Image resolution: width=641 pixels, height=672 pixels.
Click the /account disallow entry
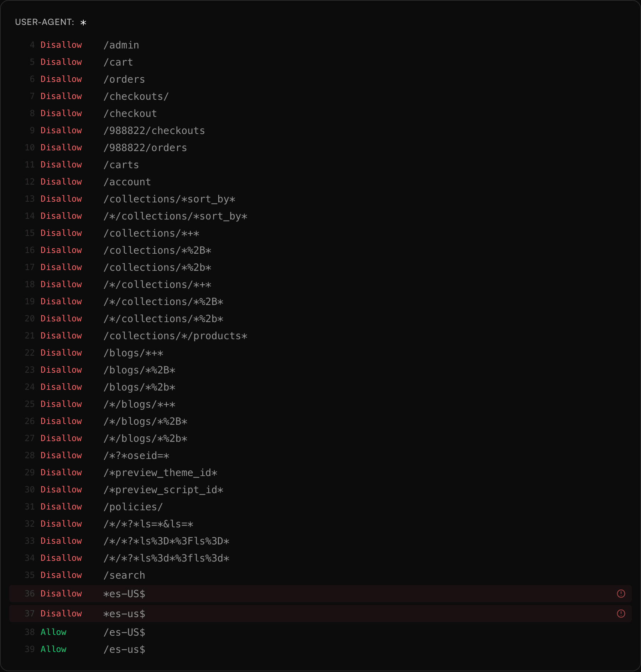point(127,182)
